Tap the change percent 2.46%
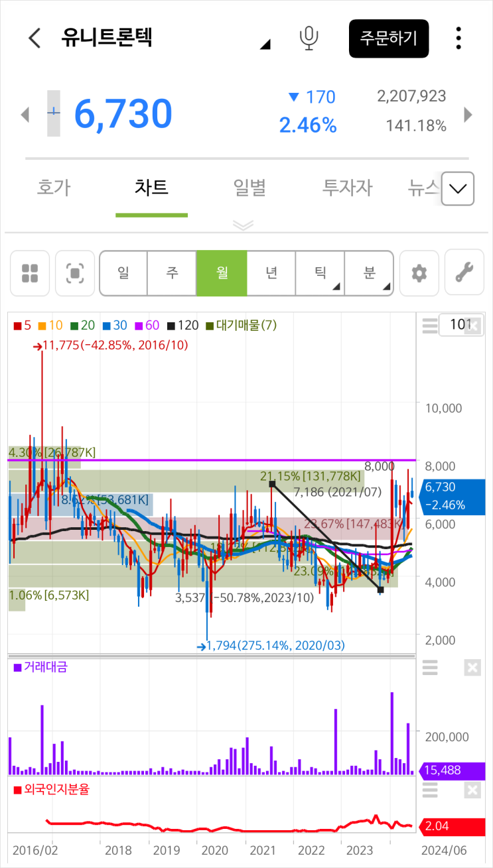This screenshot has width=493, height=868. (x=308, y=125)
